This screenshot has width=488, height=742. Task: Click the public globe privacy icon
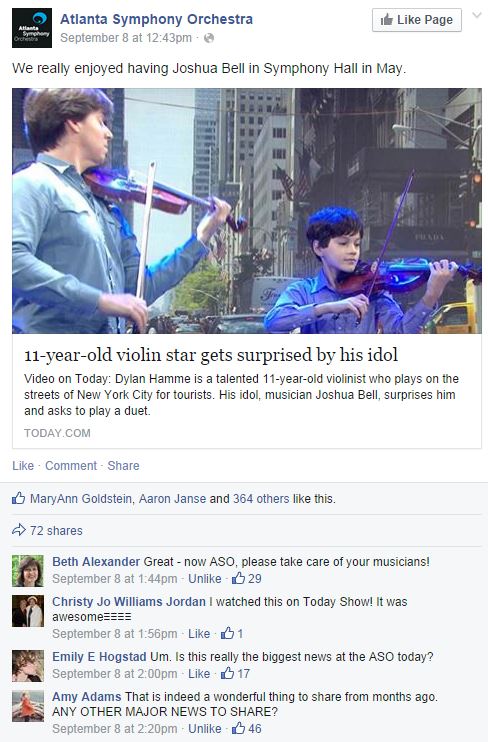(x=209, y=38)
